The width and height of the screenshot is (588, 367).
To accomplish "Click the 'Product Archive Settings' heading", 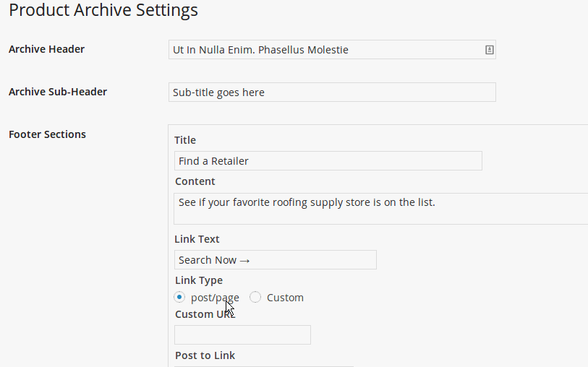I will click(103, 11).
